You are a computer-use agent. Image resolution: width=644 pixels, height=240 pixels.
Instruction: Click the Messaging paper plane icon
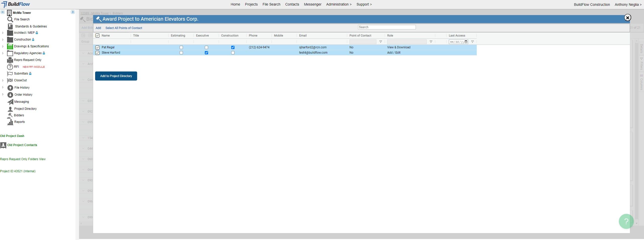pyautogui.click(x=10, y=102)
